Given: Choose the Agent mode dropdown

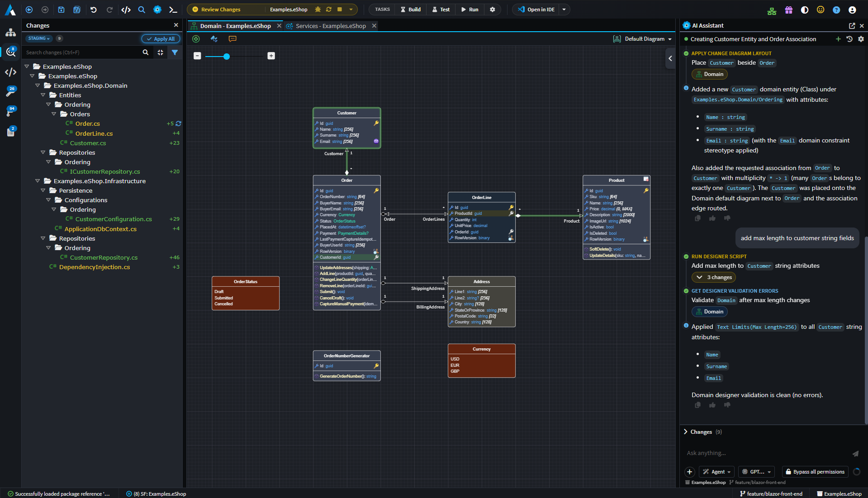Looking at the screenshot, I should pos(717,472).
